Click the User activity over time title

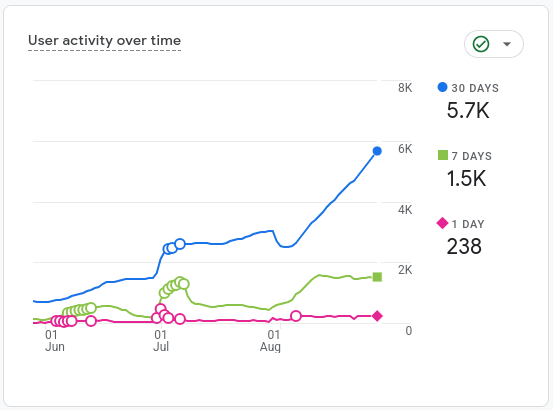[104, 41]
